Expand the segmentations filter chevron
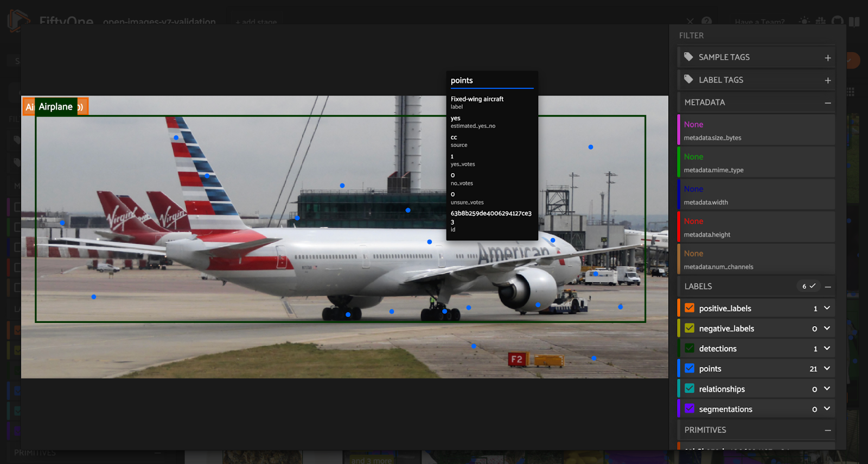 [827, 408]
